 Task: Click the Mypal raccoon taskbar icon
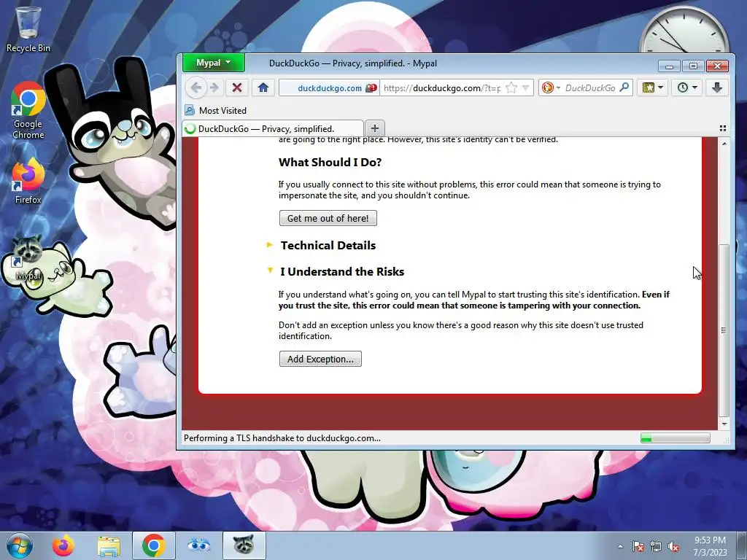coord(244,545)
